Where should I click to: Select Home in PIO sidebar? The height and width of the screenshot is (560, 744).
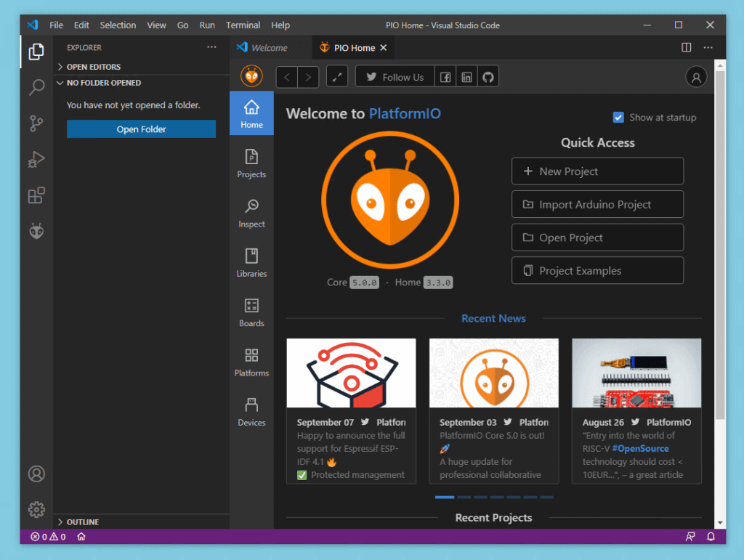[x=251, y=113]
